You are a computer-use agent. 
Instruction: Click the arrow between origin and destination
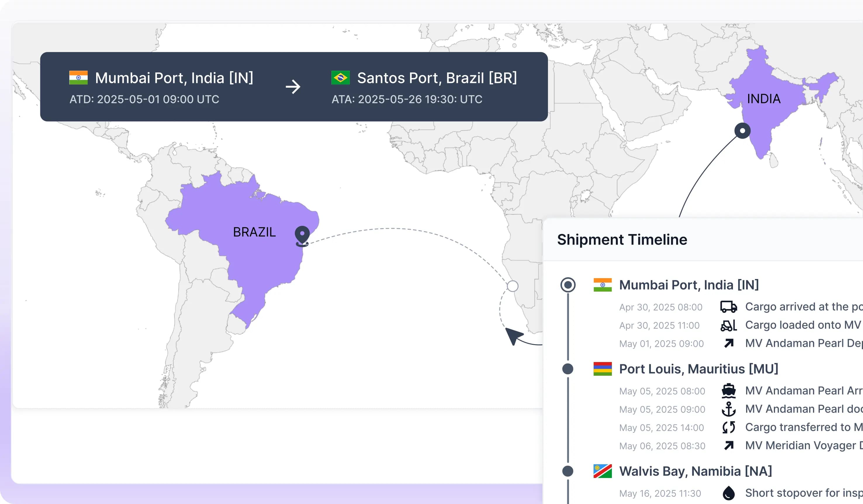point(293,87)
